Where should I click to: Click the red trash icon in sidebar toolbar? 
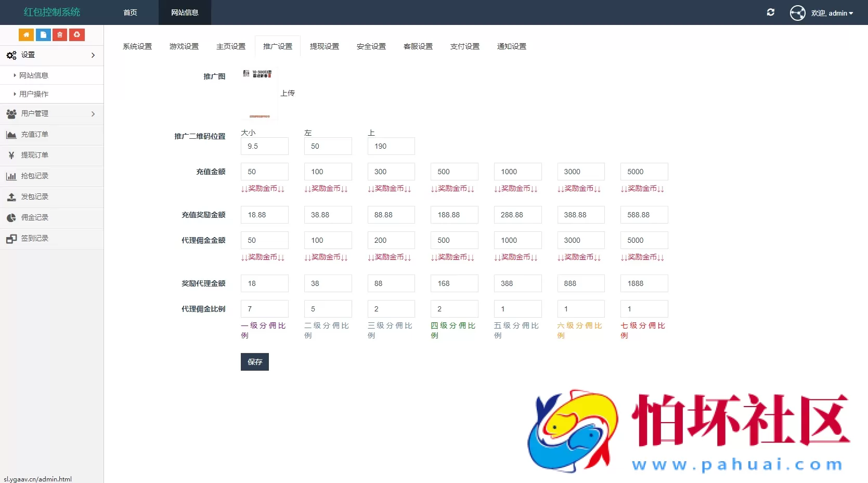(59, 35)
